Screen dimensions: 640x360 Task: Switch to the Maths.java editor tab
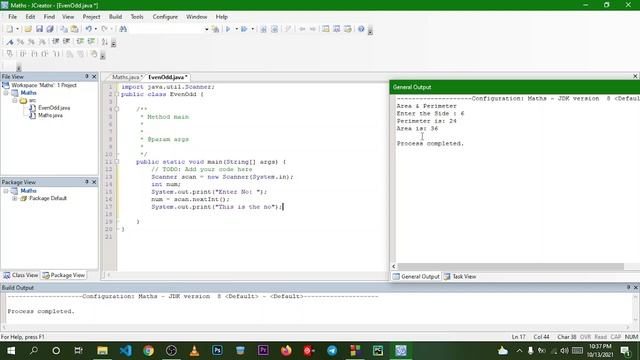point(126,77)
